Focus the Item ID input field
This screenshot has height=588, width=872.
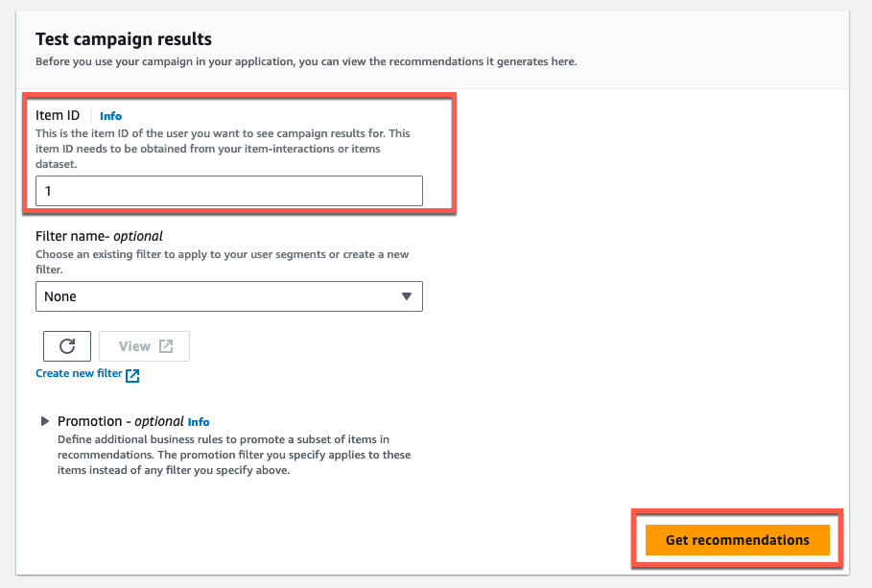(229, 191)
